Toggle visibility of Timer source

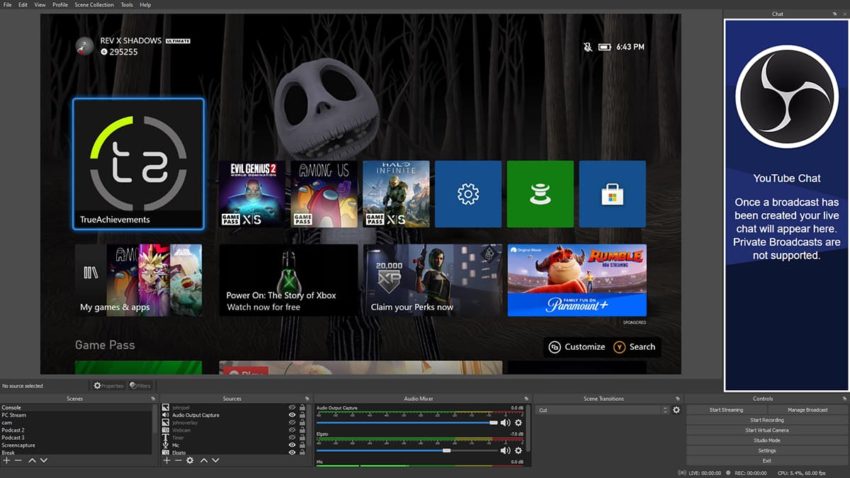(292, 438)
